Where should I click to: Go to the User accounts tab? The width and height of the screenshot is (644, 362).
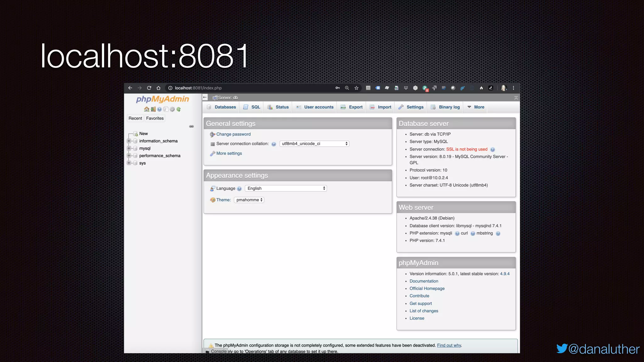(x=314, y=107)
